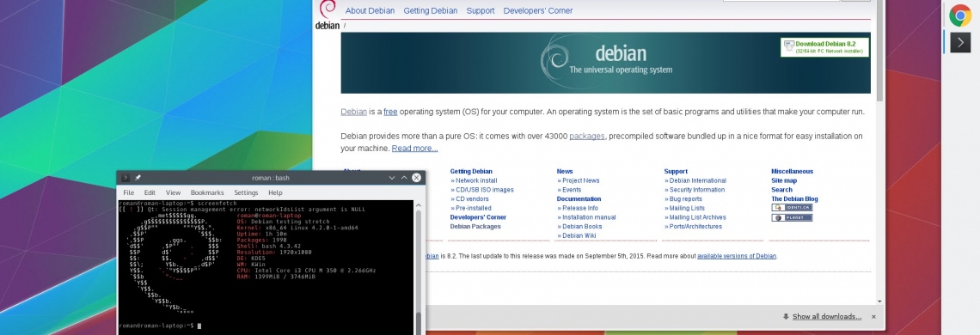Open the Help menu in Konsole
Screen dimensions: 980x335
pyautogui.click(x=275, y=192)
